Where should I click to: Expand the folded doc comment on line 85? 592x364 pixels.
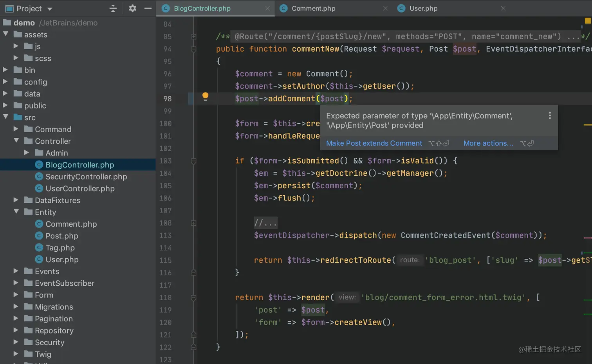193,36
